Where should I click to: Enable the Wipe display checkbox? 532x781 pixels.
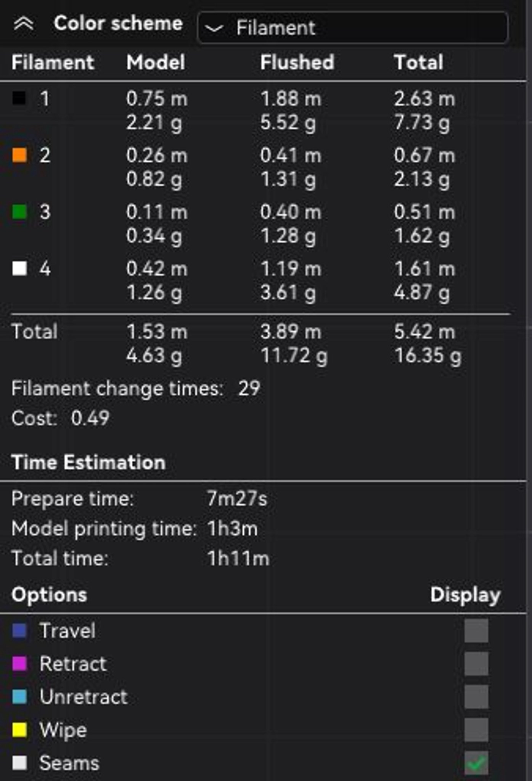476,730
